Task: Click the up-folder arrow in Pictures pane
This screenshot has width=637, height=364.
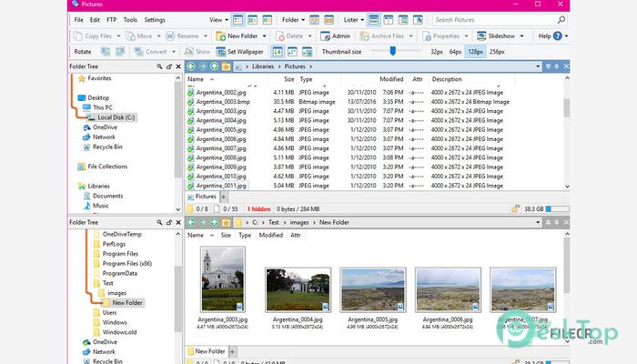Action: [x=214, y=66]
